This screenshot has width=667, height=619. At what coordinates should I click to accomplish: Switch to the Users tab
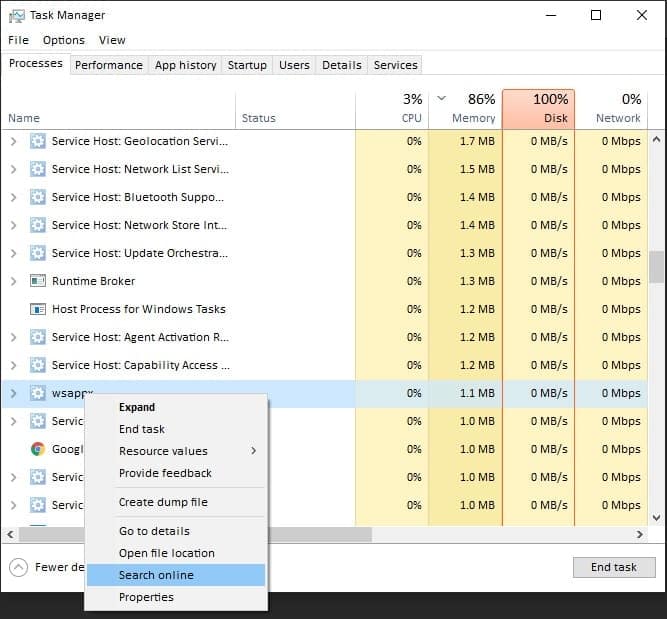click(294, 65)
